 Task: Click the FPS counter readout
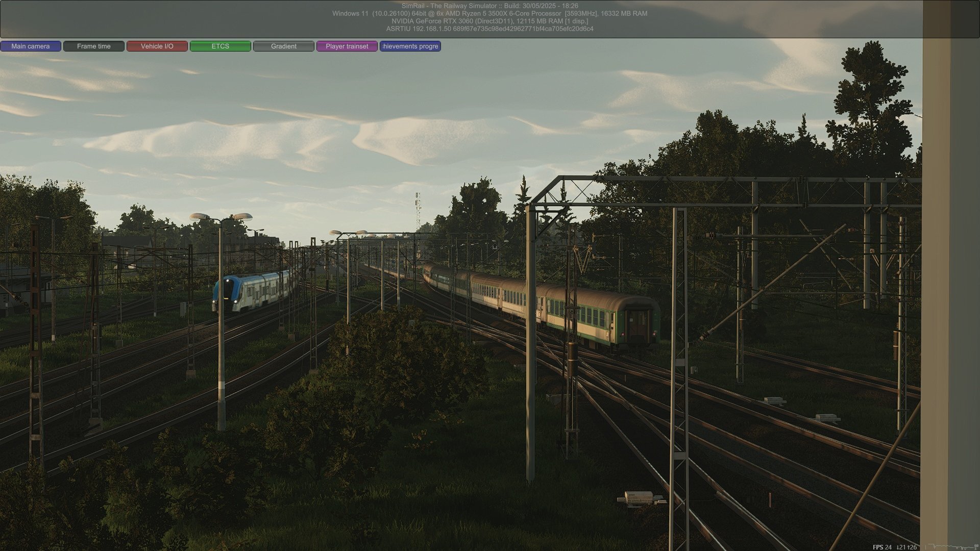pos(882,547)
